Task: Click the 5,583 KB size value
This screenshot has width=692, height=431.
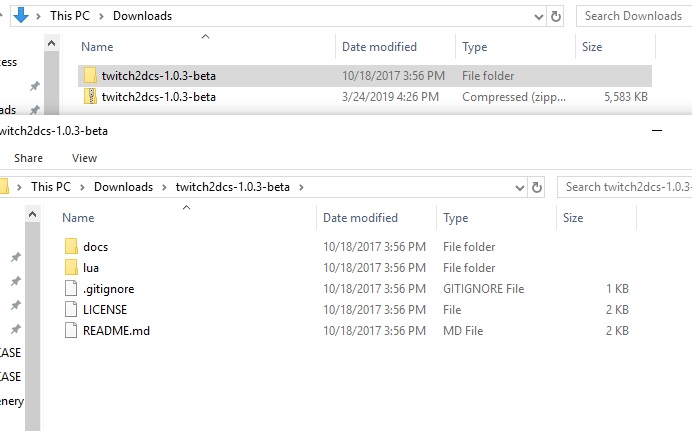Action: coord(625,97)
